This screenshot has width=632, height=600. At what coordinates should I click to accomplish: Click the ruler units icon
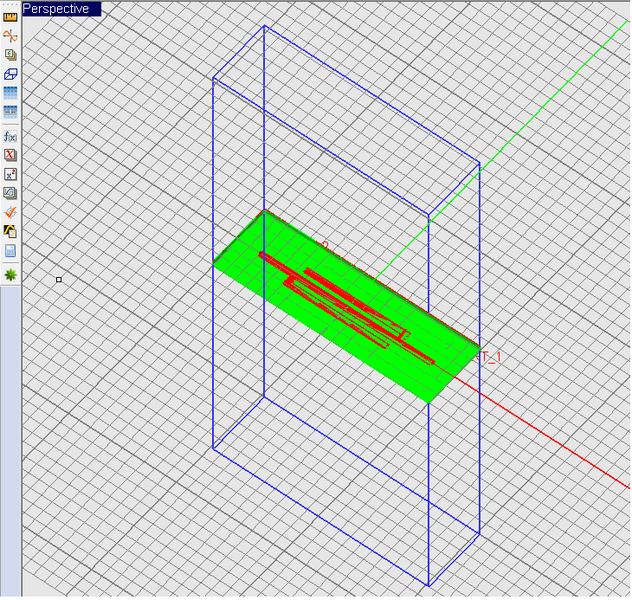tap(10, 17)
